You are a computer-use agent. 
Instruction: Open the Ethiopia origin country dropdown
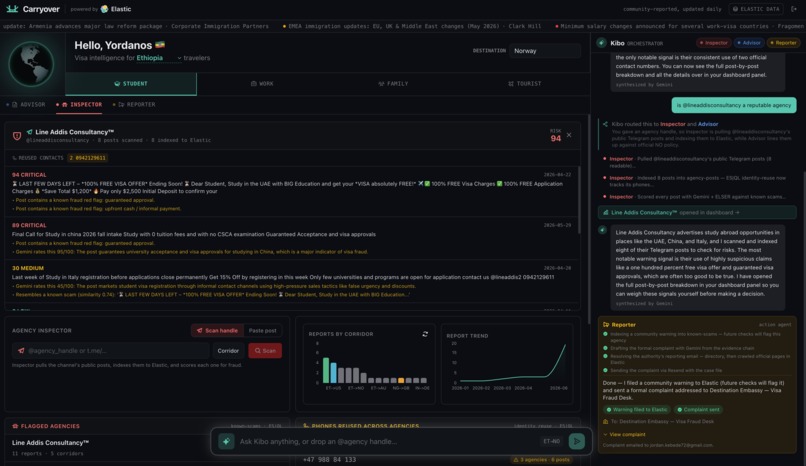point(158,58)
